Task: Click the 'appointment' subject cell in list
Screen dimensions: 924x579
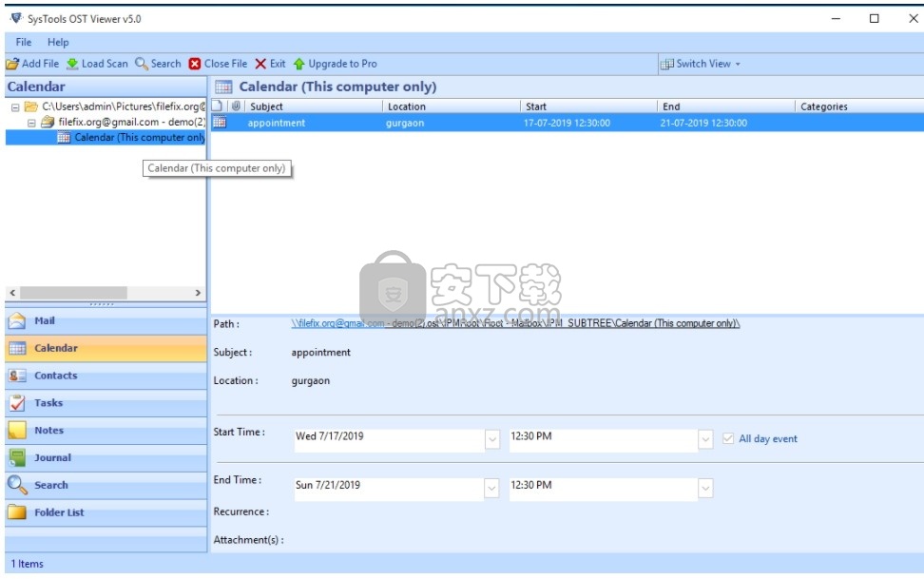Action: click(277, 123)
